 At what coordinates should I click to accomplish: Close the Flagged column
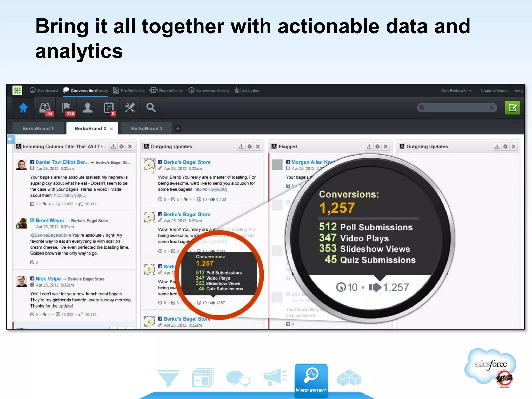pos(386,147)
